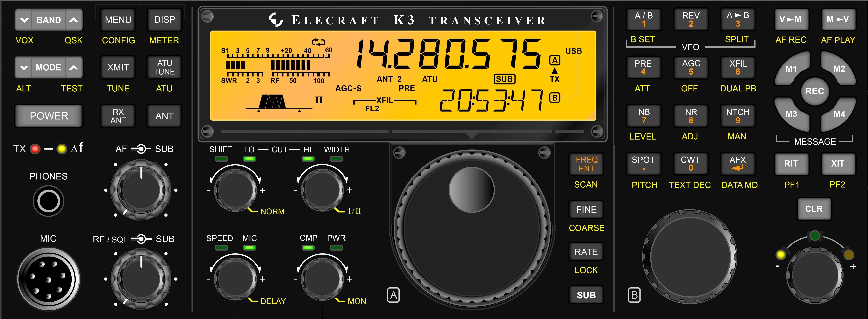Screen dimensions: 868x319
Task: Click the MIC connector socket
Action: 48,279
